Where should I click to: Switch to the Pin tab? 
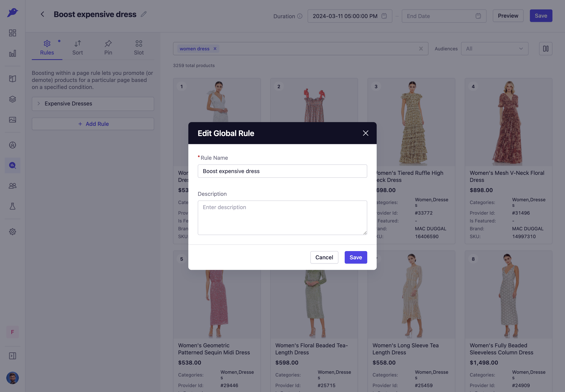tap(108, 48)
